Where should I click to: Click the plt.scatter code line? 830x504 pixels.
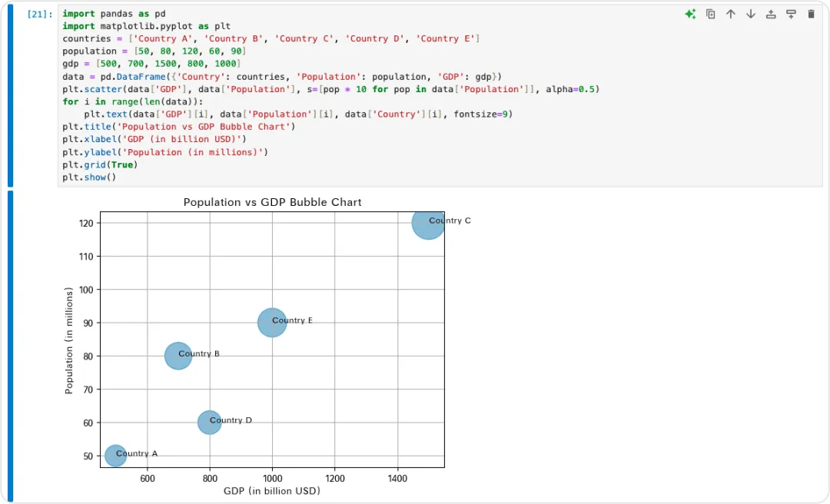[x=330, y=89]
